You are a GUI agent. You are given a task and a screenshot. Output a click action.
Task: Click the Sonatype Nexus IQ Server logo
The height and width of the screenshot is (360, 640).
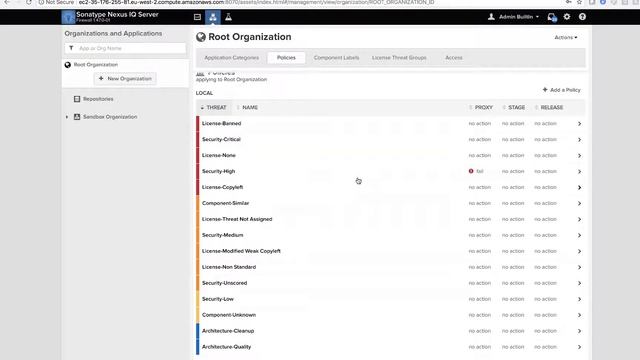68,17
